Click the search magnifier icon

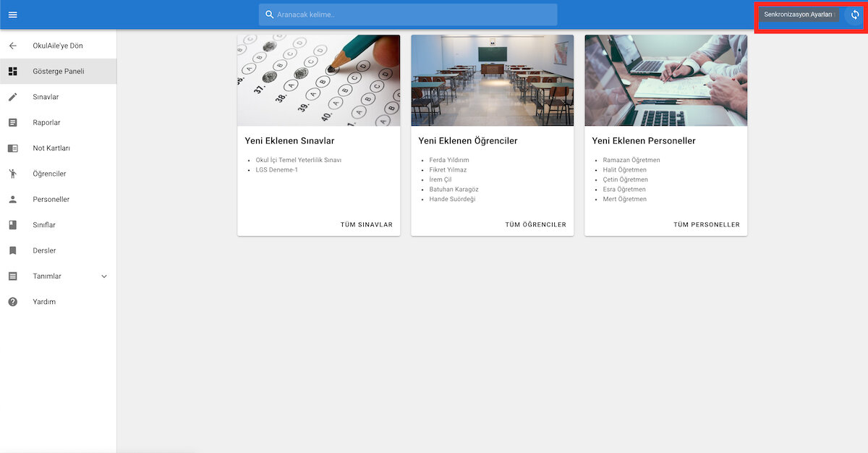(270, 14)
